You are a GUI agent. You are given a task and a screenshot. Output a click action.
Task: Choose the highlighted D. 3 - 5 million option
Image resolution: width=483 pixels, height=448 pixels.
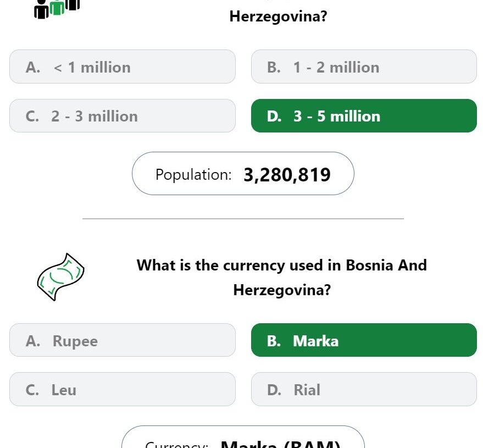[364, 116]
